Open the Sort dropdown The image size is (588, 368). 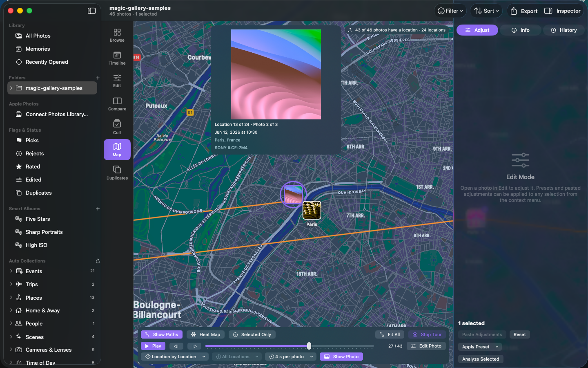(486, 11)
